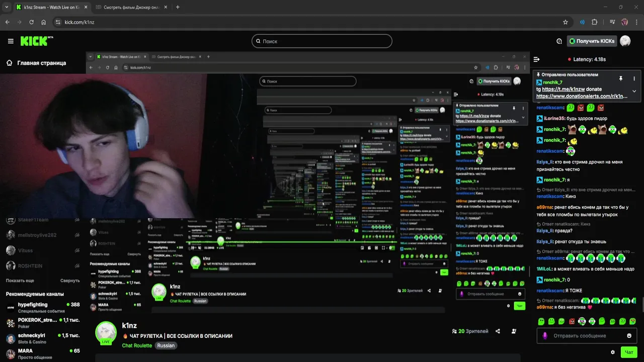This screenshot has height=362, width=644.
Task: Open the Chrome profile avatar
Action: pyautogui.click(x=624, y=22)
